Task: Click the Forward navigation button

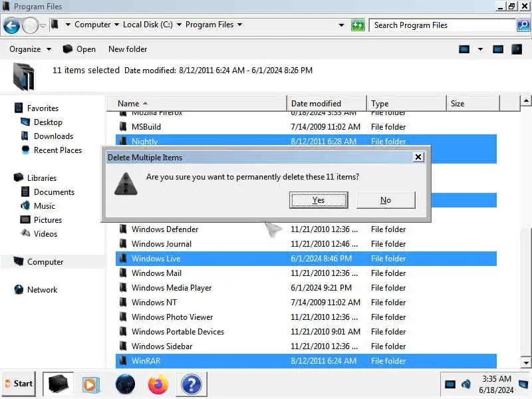Action: coord(30,26)
